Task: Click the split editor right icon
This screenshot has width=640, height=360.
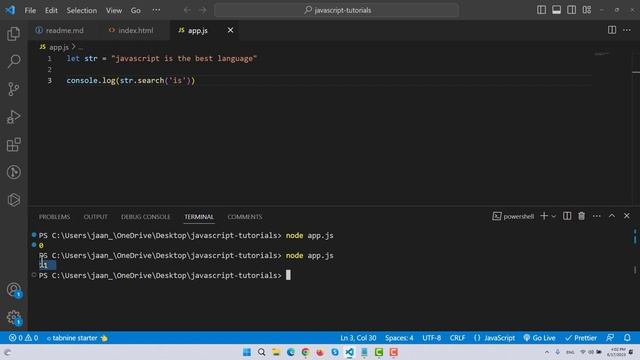Action: [612, 30]
